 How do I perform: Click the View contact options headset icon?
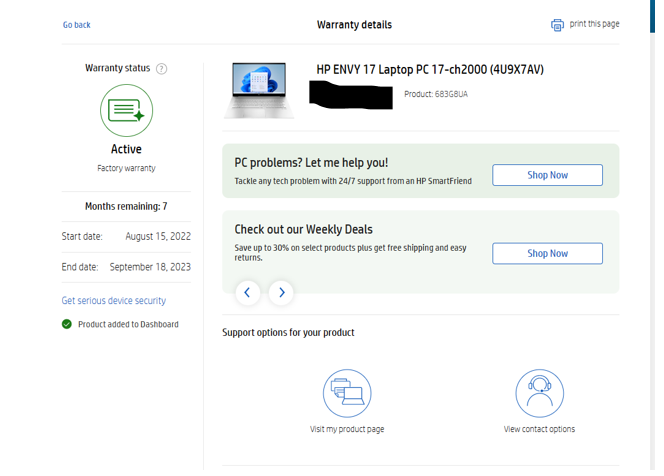[540, 393]
